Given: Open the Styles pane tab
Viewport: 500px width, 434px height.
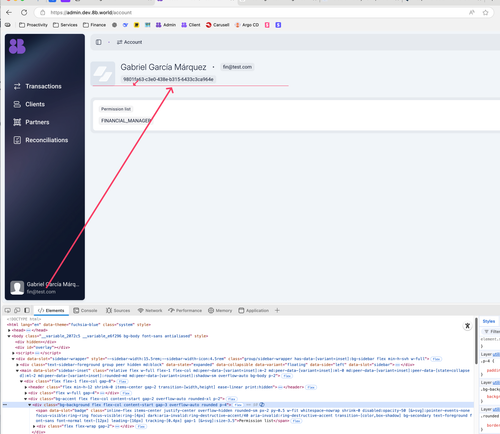Looking at the screenshot, I should pos(489,321).
